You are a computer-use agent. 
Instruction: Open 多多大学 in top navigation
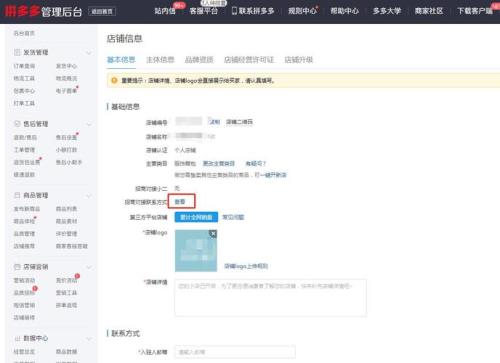pos(387,11)
